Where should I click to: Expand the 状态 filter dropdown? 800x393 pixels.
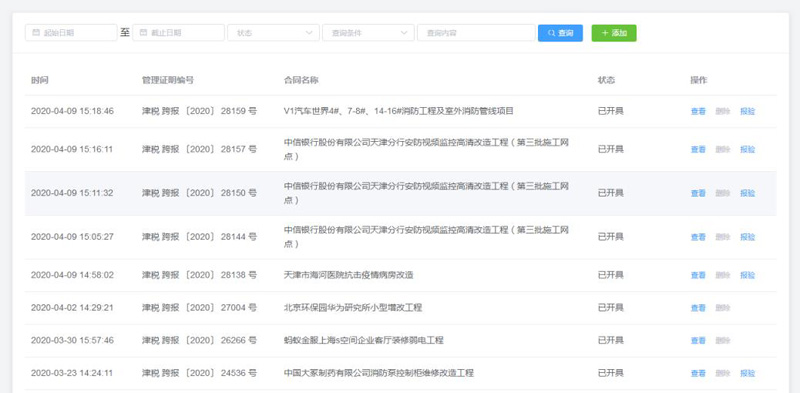273,33
